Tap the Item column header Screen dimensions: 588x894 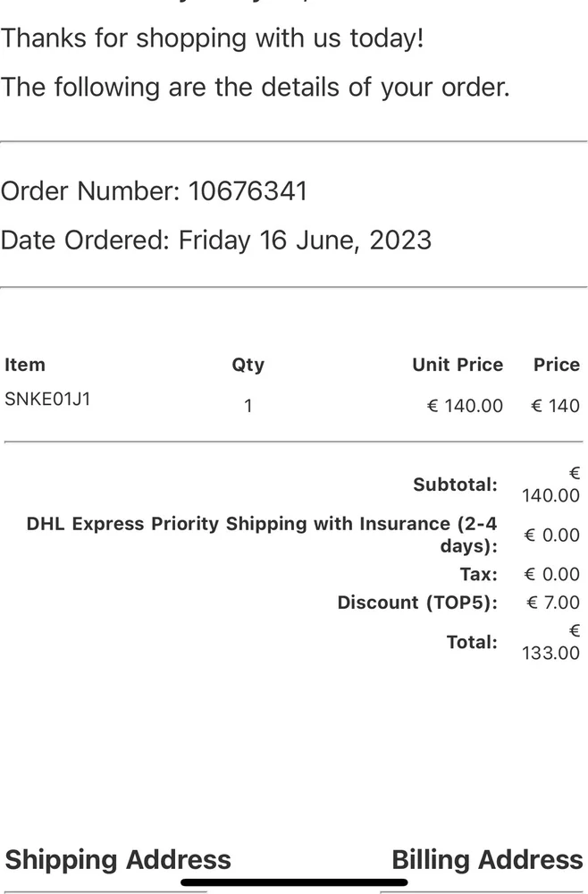[x=24, y=365]
